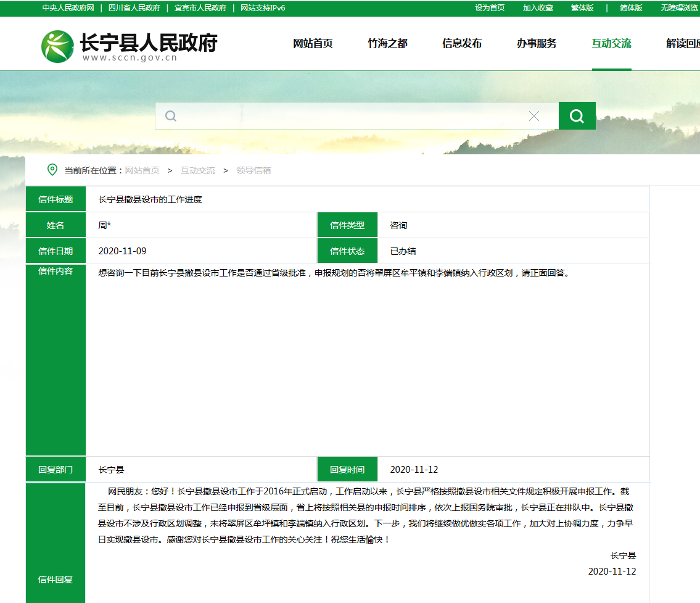Clear search with the X icon
Image resolution: width=700 pixels, height=603 pixels.
[x=534, y=117]
